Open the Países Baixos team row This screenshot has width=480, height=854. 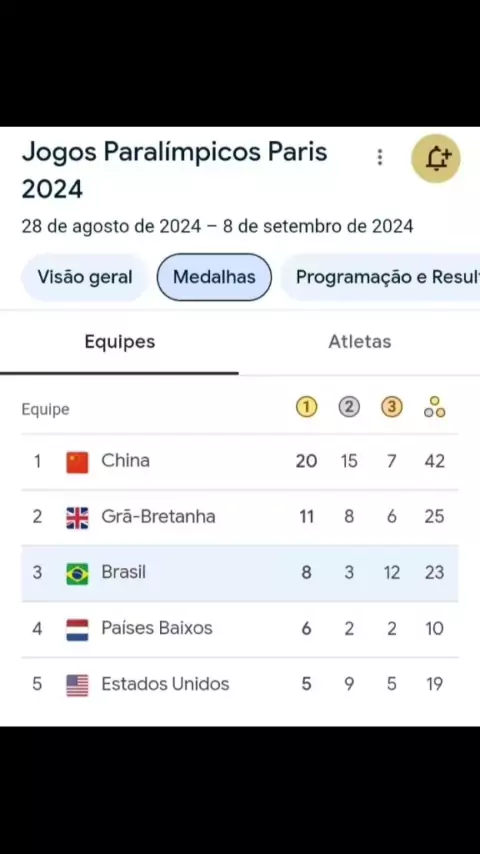click(240, 629)
